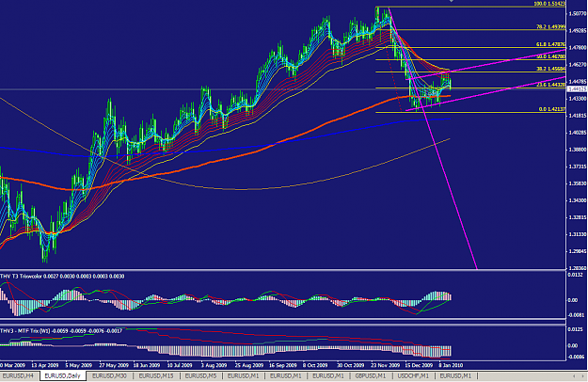Click the 1.50770 price scale label
This screenshot has width=588, height=382.
point(578,13)
